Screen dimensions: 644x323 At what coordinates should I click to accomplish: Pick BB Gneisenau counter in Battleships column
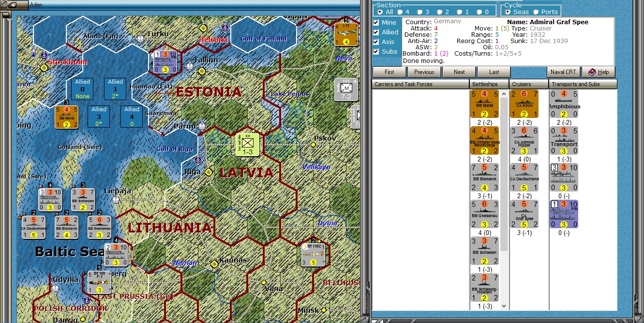(484, 214)
